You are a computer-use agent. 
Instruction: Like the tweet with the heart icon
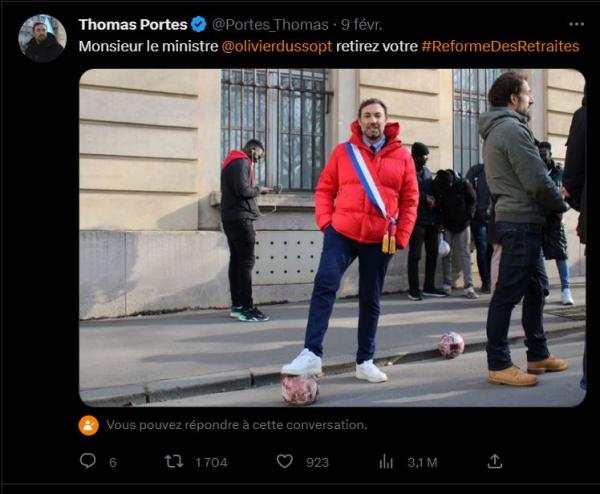pos(285,461)
